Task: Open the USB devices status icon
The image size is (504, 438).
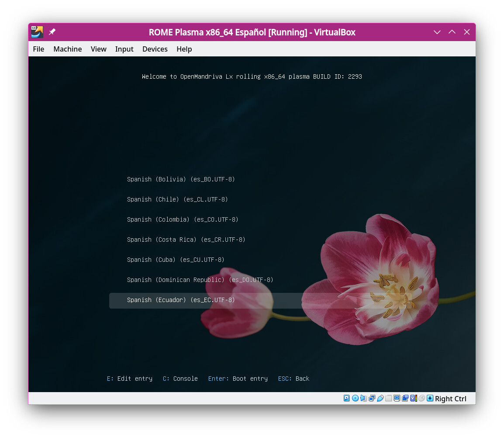Action: click(x=380, y=398)
